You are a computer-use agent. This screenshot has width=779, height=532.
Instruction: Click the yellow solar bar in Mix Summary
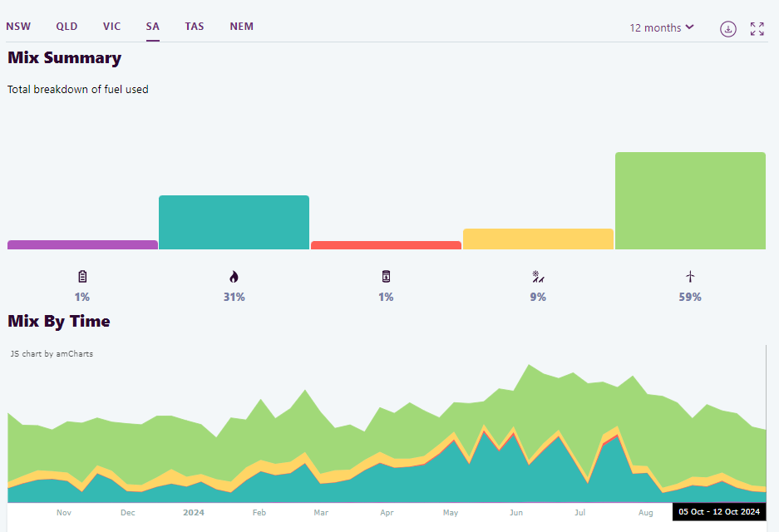click(538, 239)
